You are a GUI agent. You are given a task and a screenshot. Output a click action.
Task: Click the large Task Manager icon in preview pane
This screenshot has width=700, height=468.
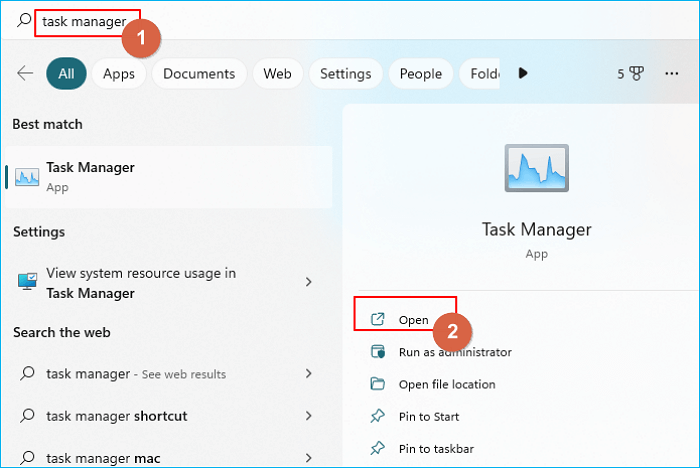point(537,168)
